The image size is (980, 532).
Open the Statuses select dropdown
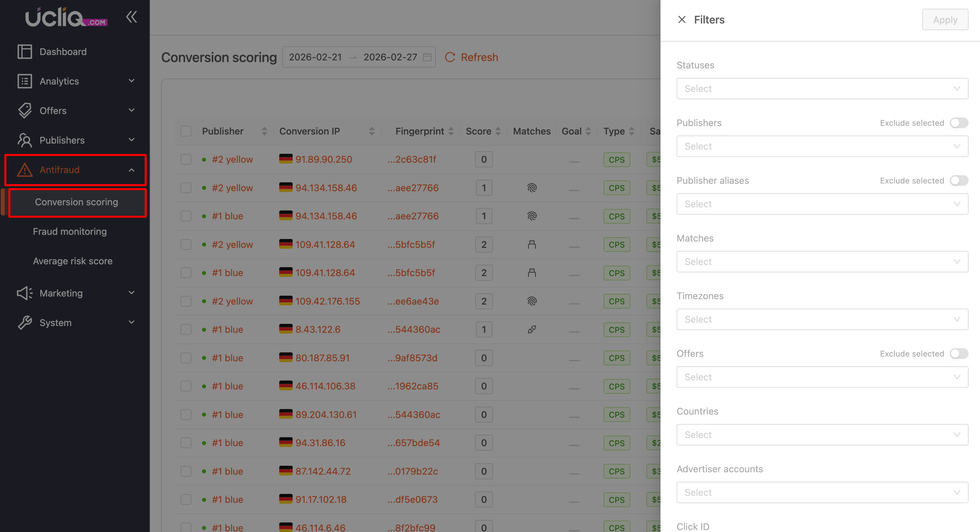[x=822, y=89]
